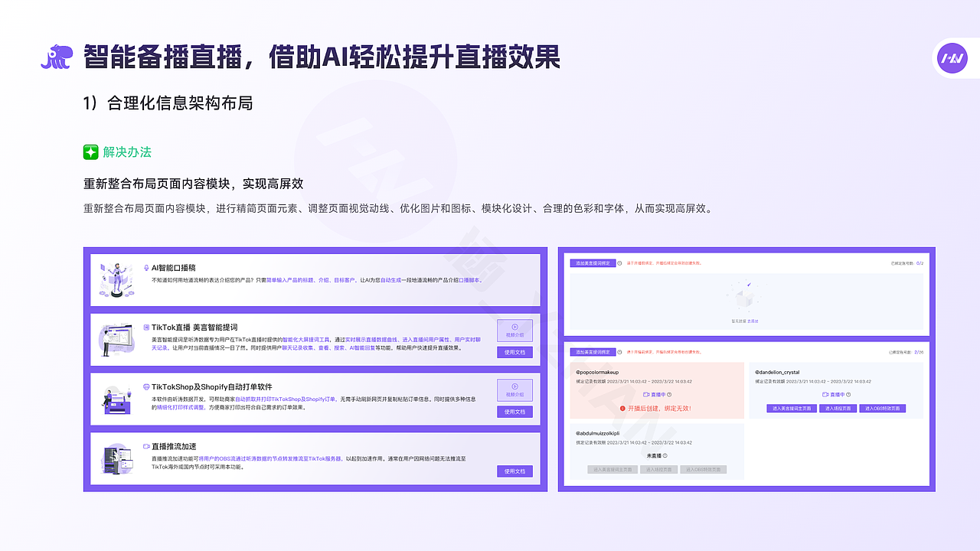Click 进入场控页面 for @dandelion_crystal
This screenshot has width=980, height=551.
[x=838, y=409]
